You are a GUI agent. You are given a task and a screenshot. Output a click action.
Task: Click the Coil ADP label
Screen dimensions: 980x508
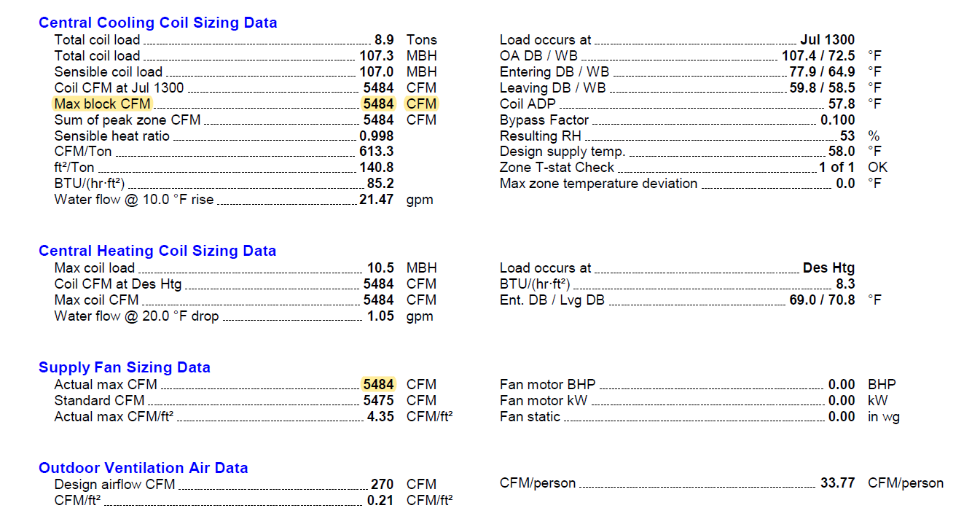point(528,104)
